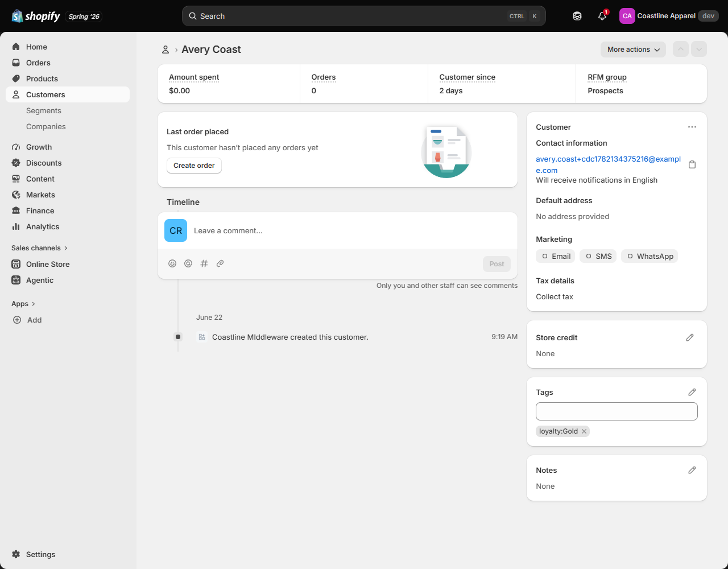728x569 pixels.
Task: Attach file with paperclip icon
Action: pos(220,263)
